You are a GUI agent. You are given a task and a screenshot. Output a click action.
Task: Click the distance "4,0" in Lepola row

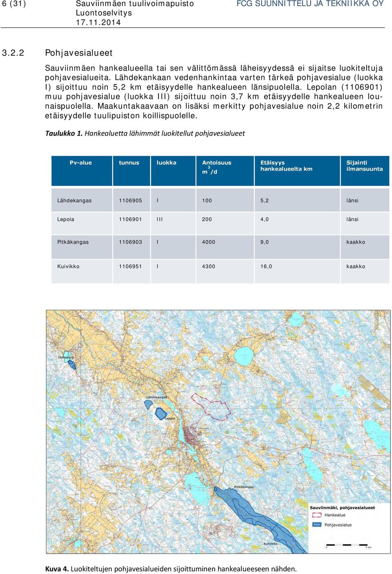[265, 219]
